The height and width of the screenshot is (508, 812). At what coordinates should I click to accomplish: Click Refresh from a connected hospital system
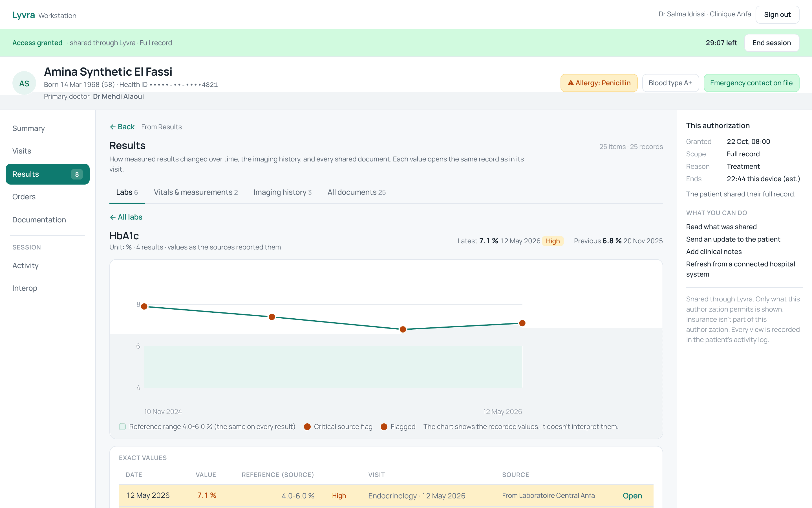[x=741, y=269]
